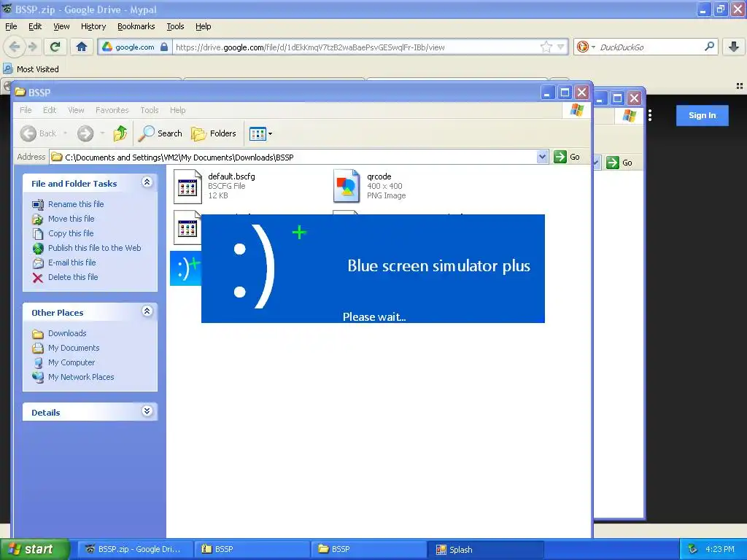Click the Explorer Search button
Viewport: 747px width, 560px height.
point(160,133)
